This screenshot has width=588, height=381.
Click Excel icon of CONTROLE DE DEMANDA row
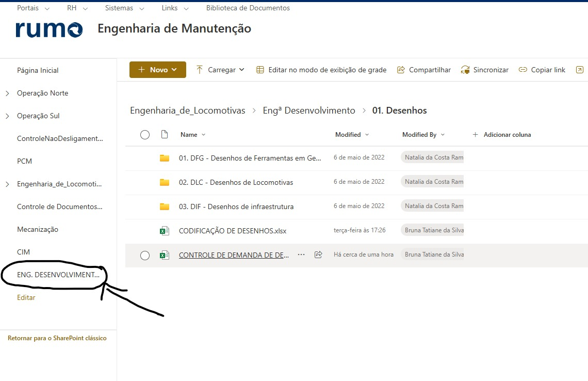(x=164, y=255)
